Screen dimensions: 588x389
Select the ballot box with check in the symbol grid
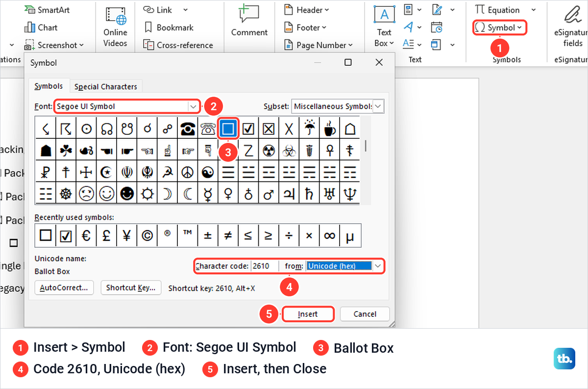tap(248, 129)
